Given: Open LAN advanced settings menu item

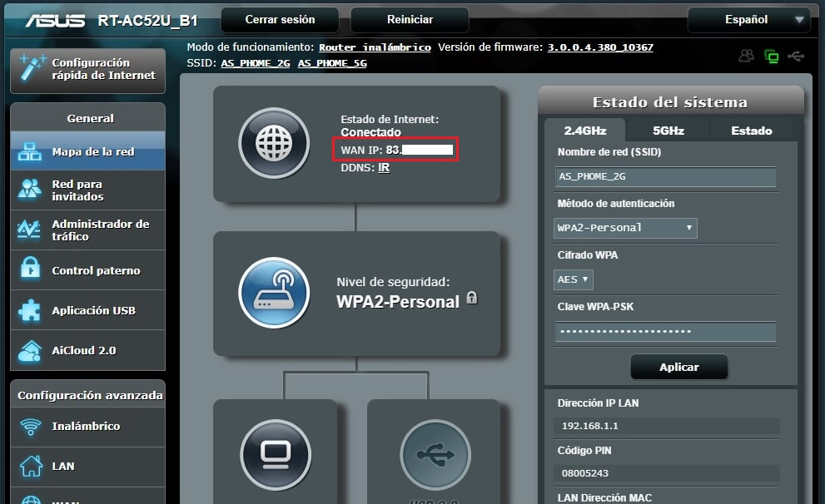Looking at the screenshot, I should click(88, 467).
